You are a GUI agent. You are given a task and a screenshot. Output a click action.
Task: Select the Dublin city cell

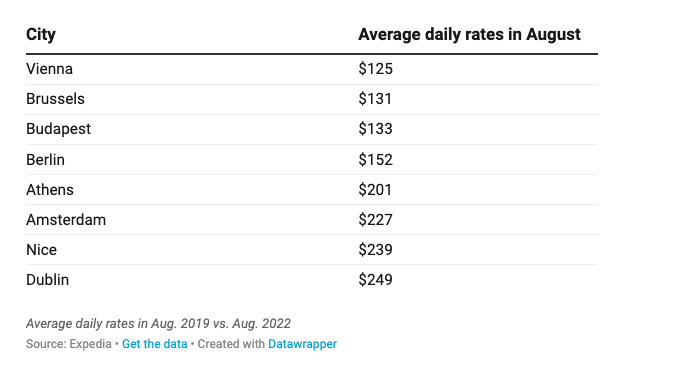(47, 280)
